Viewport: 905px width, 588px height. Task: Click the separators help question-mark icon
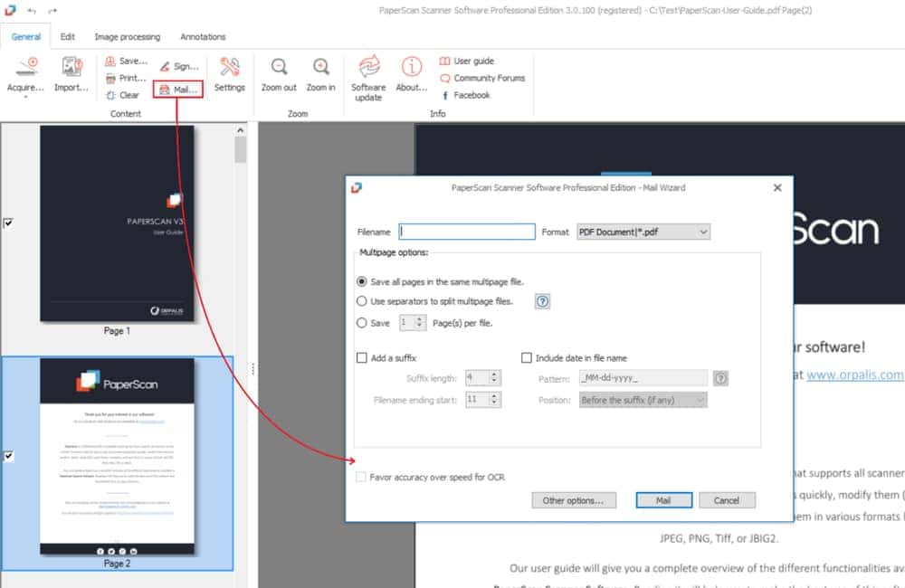[542, 301]
